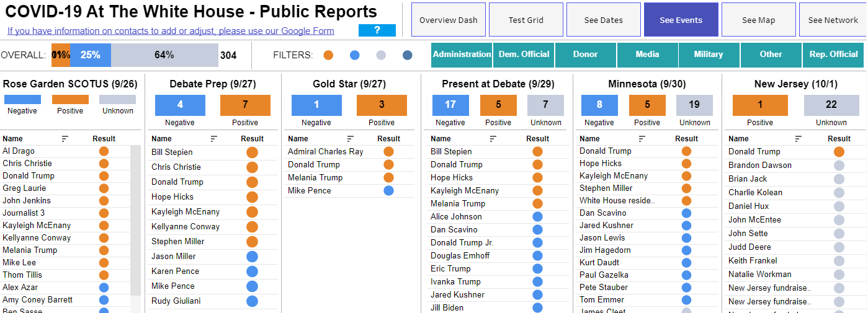Click Al Drago's orange result dot
The width and height of the screenshot is (868, 313).
[x=104, y=151]
